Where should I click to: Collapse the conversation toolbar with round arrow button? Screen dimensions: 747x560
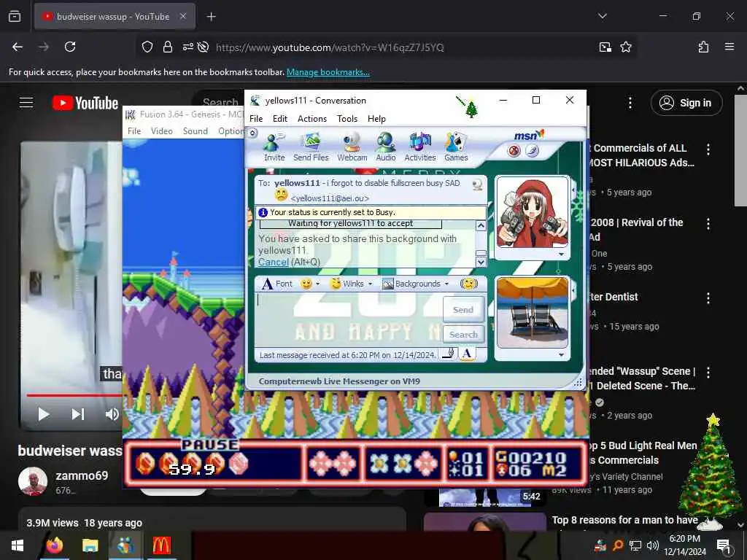tap(253, 133)
